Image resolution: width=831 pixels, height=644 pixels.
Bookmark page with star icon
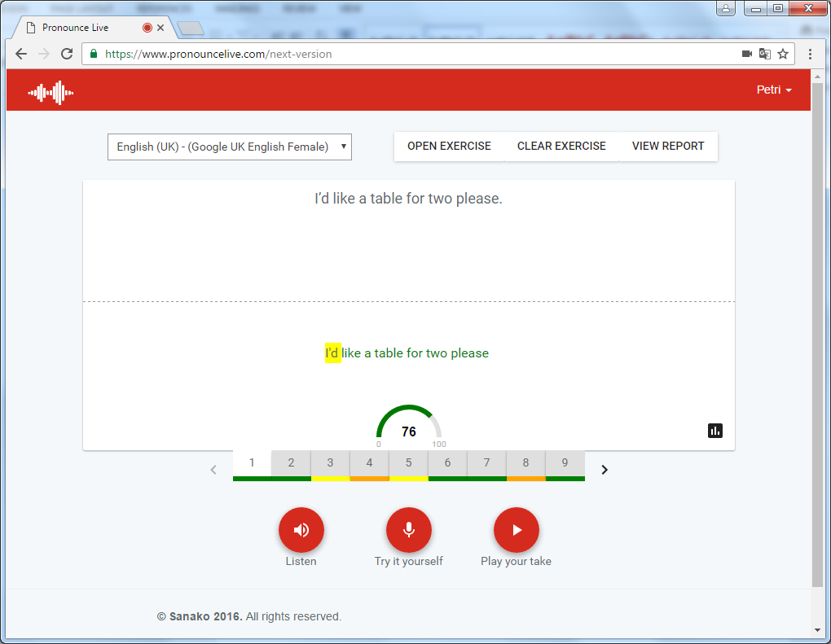783,54
